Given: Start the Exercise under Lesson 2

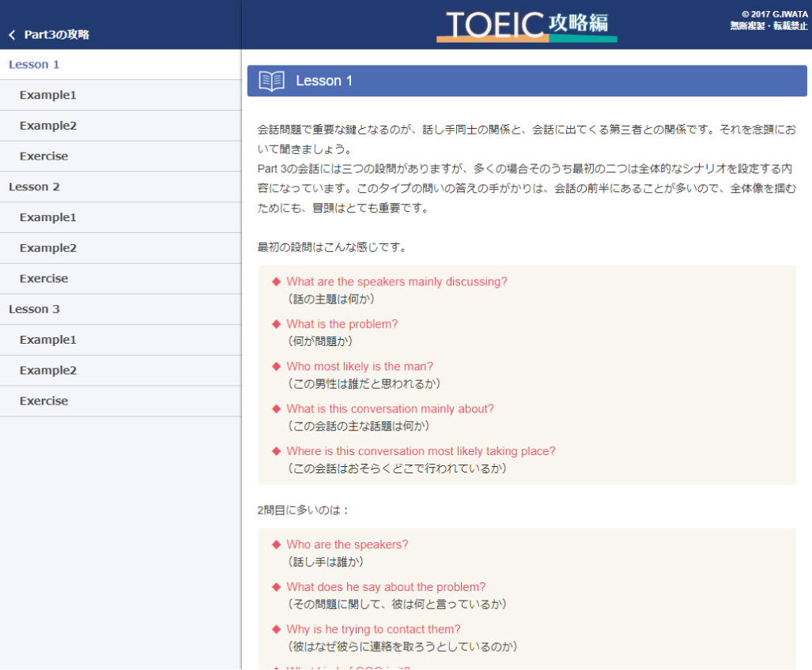Looking at the screenshot, I should click(x=43, y=279).
